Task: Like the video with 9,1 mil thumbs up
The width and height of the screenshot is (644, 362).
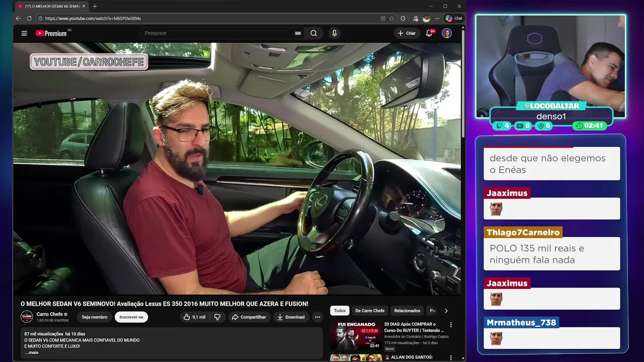Action: point(195,317)
